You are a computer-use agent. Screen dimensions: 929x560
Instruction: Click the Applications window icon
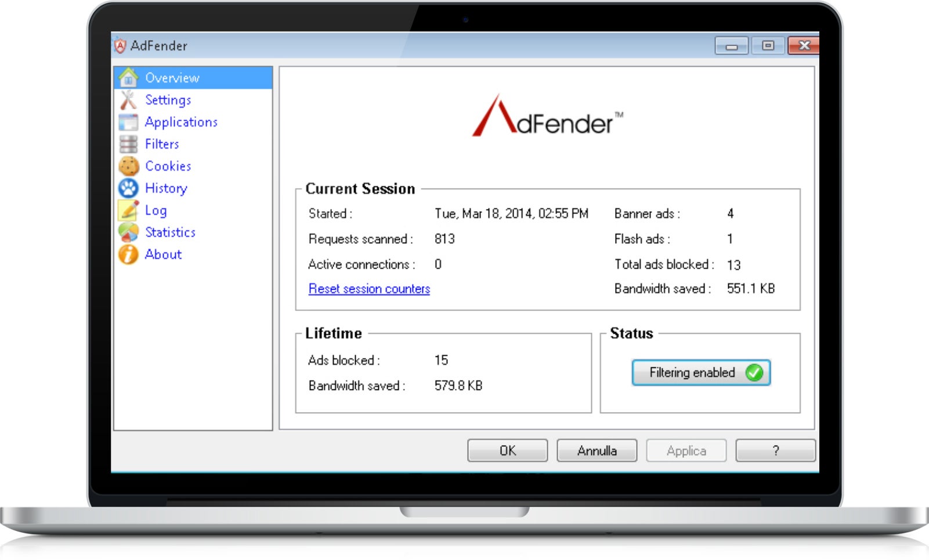coord(128,122)
